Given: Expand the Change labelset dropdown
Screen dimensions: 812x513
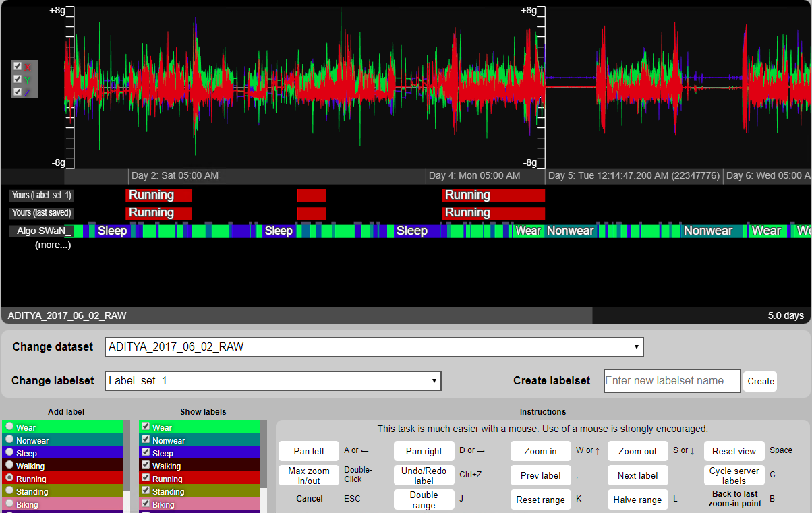Looking at the screenshot, I should pos(273,380).
